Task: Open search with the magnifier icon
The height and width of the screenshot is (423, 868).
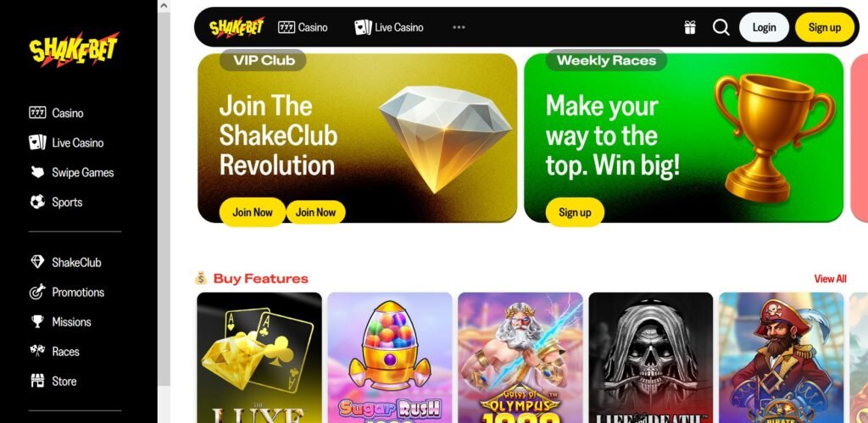Action: [721, 27]
